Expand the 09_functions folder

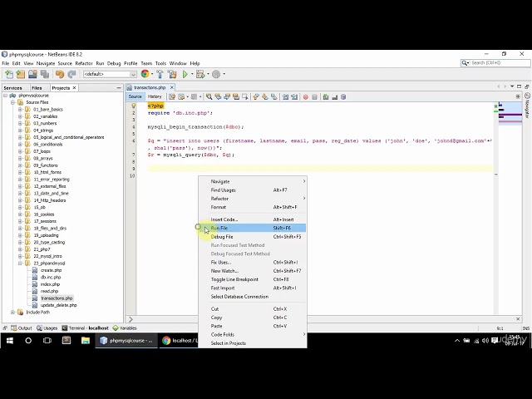click(x=20, y=165)
